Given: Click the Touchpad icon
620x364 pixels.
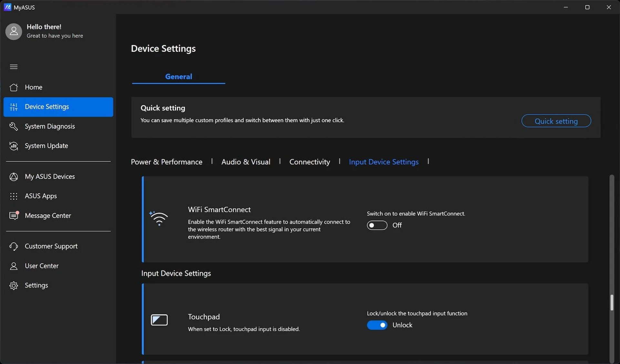Looking at the screenshot, I should (x=159, y=320).
